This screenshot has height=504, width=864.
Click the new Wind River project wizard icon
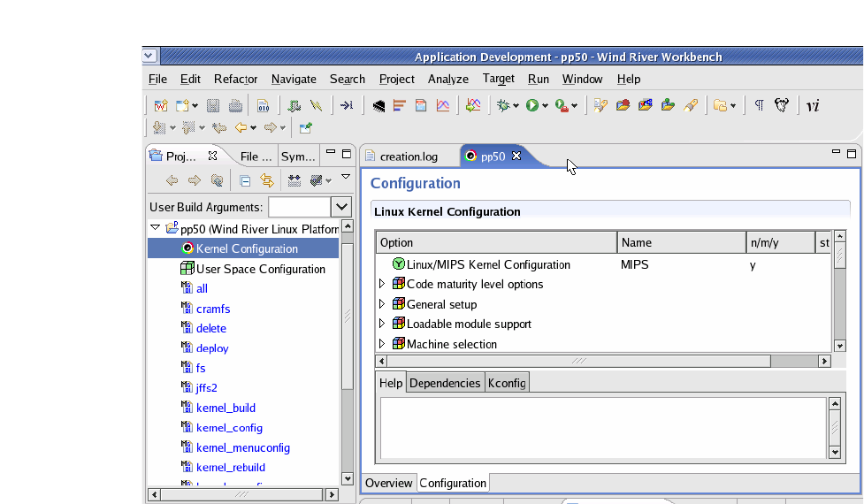(x=160, y=105)
